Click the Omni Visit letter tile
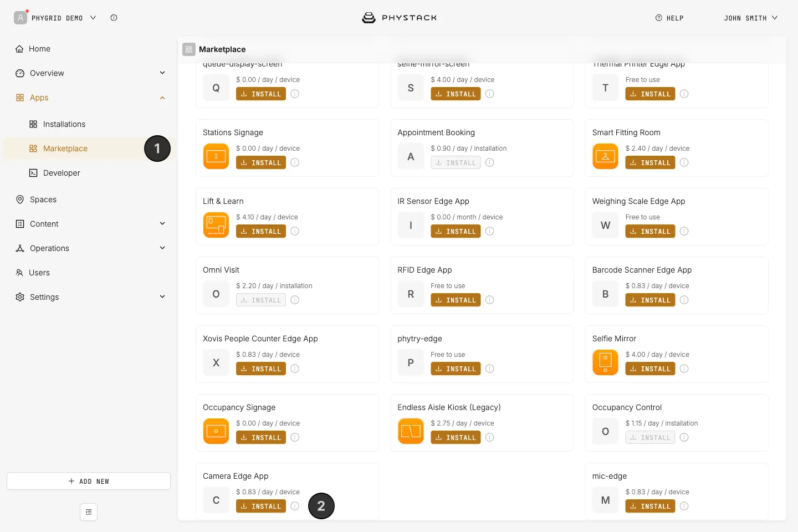The image size is (798, 532). coord(216,294)
